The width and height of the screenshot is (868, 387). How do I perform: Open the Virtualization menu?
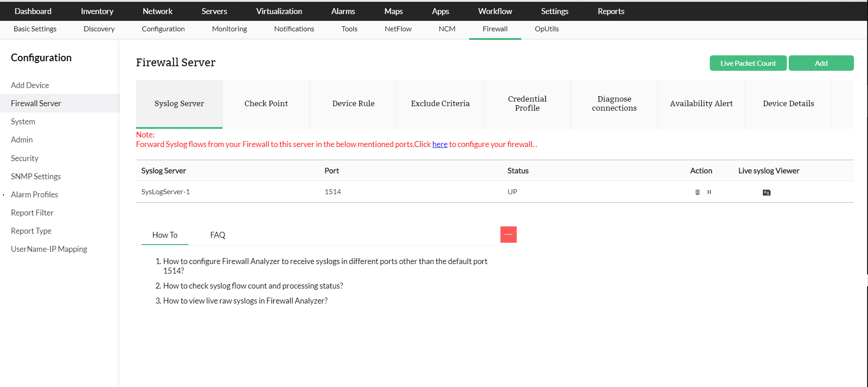[x=279, y=11]
